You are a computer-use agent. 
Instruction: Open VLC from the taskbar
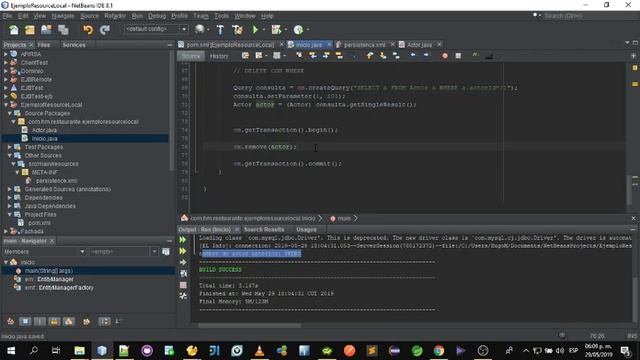259,351
